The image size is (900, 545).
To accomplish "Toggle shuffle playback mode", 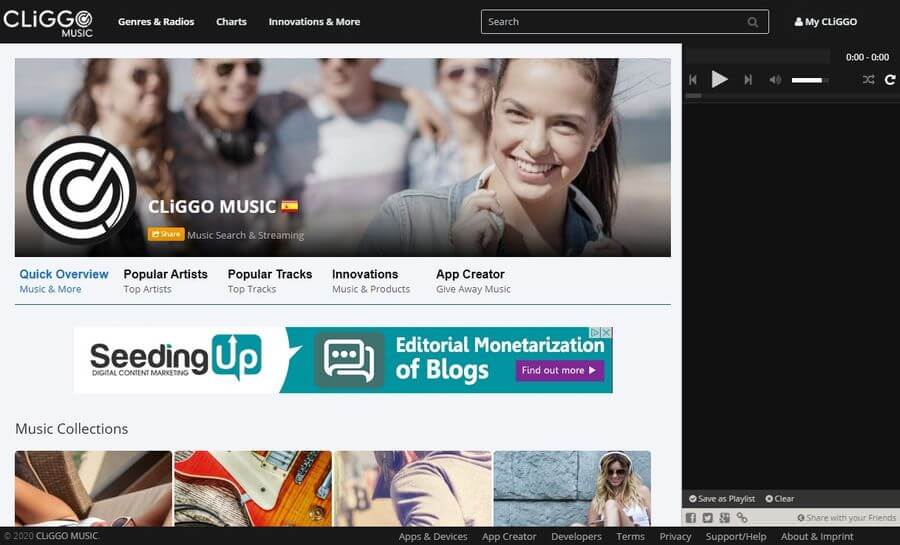I will point(868,80).
